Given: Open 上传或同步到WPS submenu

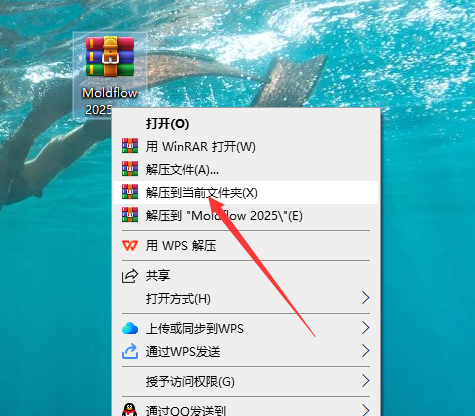Looking at the screenshot, I should pos(246,328).
